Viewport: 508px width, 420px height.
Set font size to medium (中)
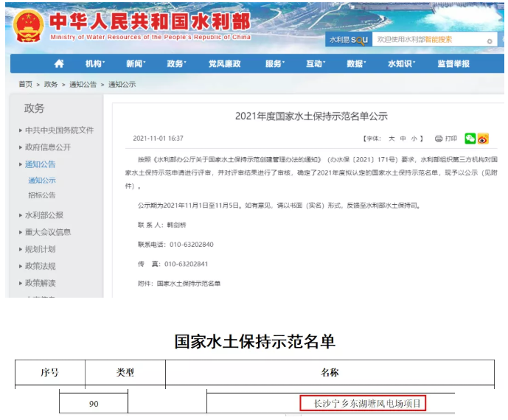point(403,139)
